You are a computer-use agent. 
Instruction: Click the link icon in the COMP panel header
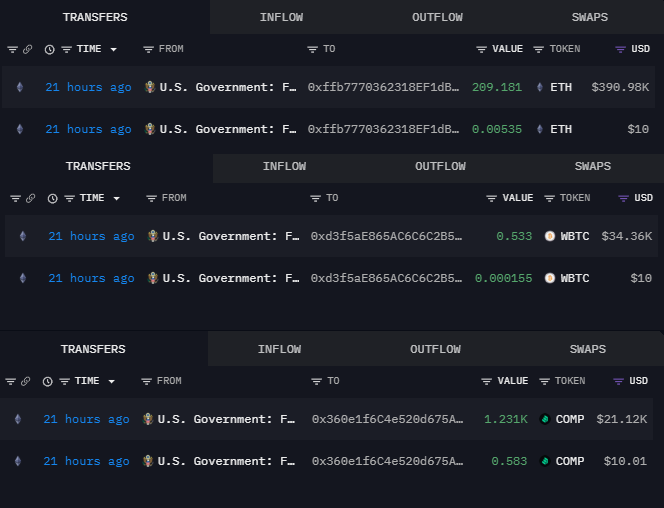pyautogui.click(x=25, y=381)
